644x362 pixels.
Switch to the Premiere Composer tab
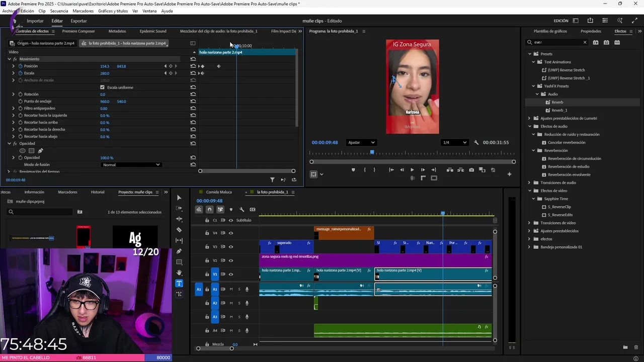click(x=78, y=31)
